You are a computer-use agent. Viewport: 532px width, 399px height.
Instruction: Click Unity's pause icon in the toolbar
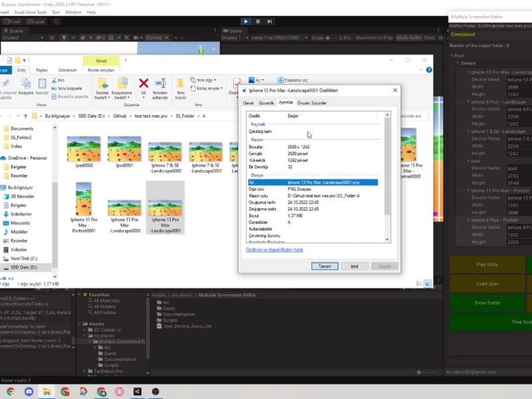click(257, 21)
